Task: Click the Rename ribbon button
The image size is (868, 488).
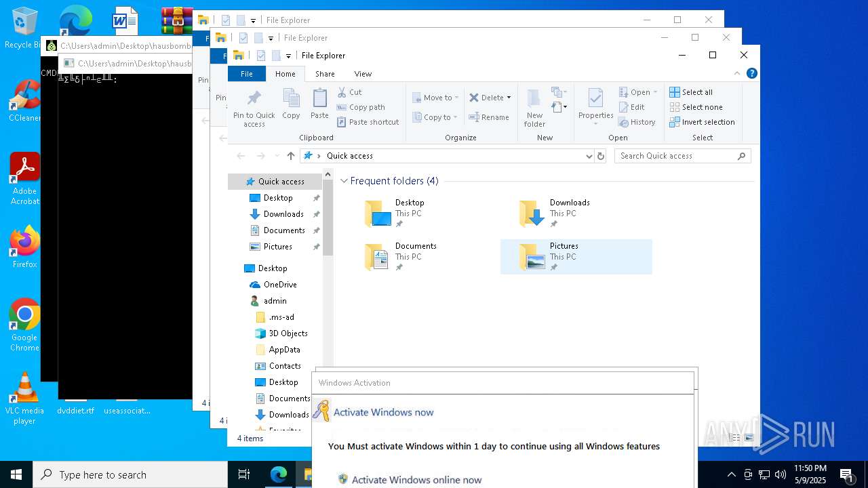Action: 489,117
